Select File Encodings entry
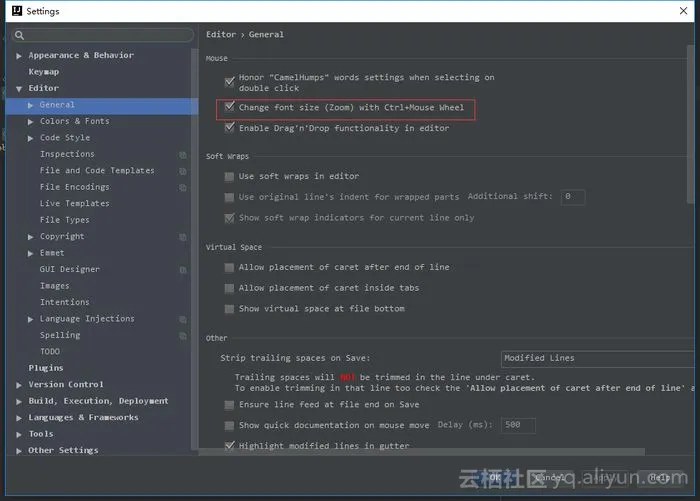The height and width of the screenshot is (501, 700). click(x=75, y=187)
